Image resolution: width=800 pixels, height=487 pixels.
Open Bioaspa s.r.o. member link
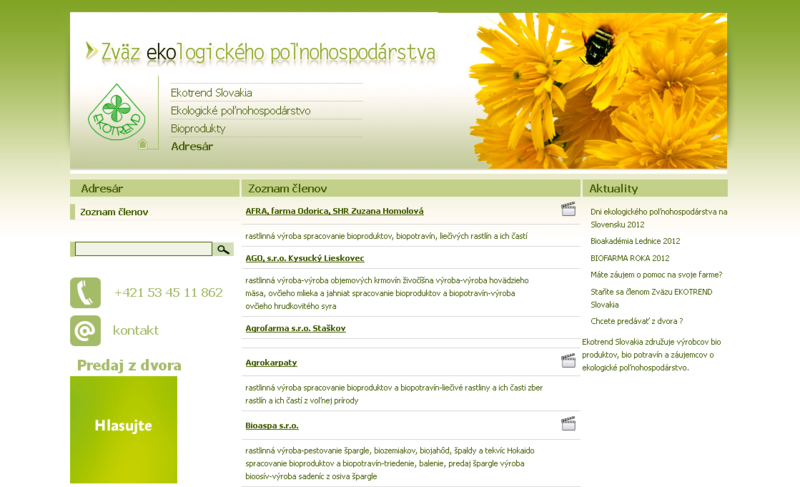point(272,426)
